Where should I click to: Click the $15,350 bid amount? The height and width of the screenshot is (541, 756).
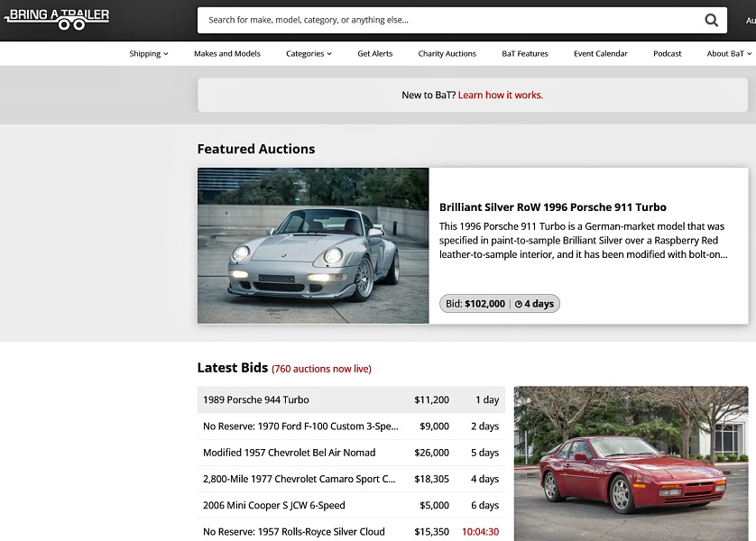[431, 532]
